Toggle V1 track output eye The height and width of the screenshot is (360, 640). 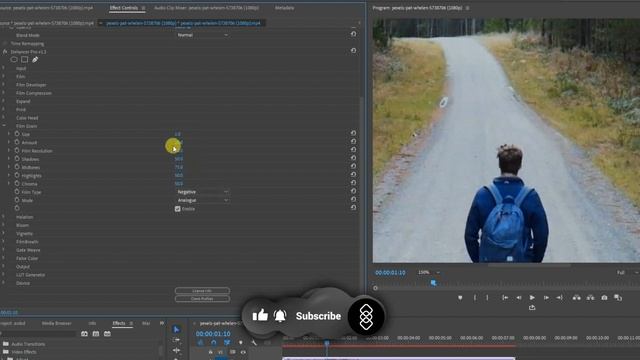[x=243, y=352]
